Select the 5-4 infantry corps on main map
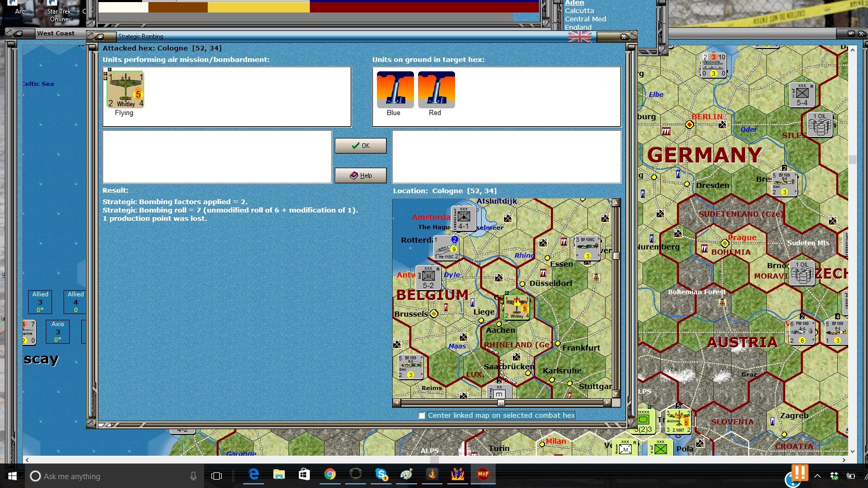 pyautogui.click(x=802, y=95)
